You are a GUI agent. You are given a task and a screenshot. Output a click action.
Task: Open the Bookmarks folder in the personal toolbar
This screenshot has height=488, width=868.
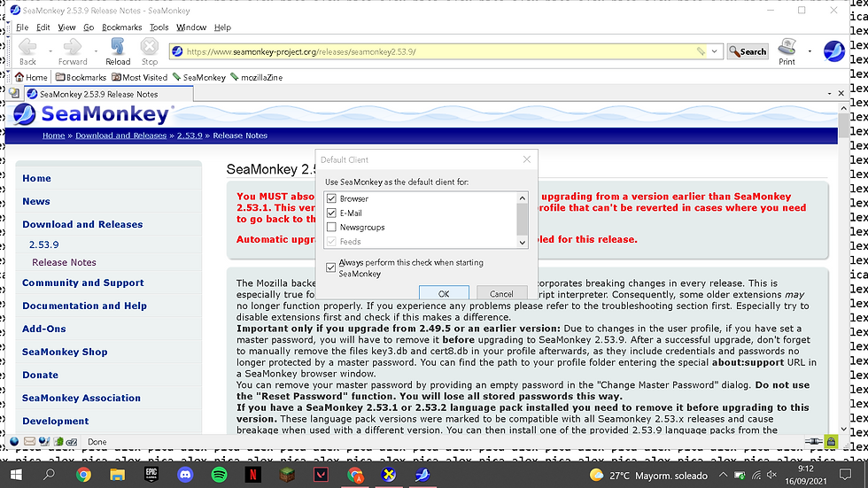[x=81, y=77]
